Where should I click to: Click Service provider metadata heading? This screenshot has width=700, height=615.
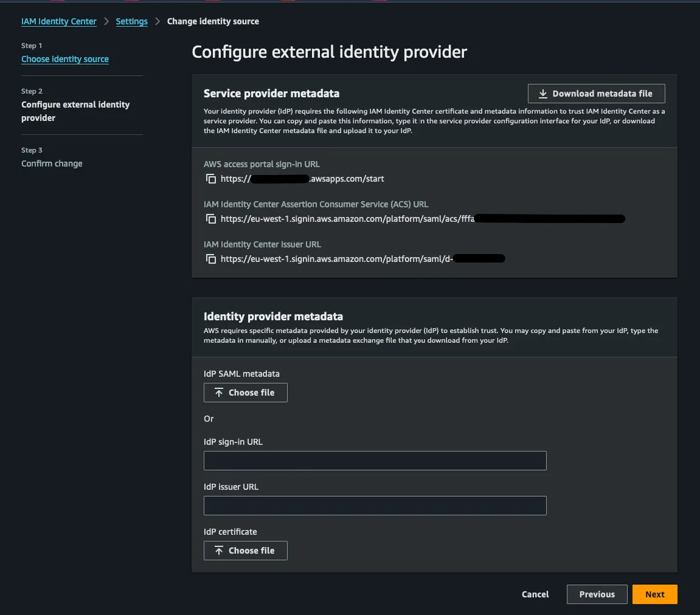271,93
